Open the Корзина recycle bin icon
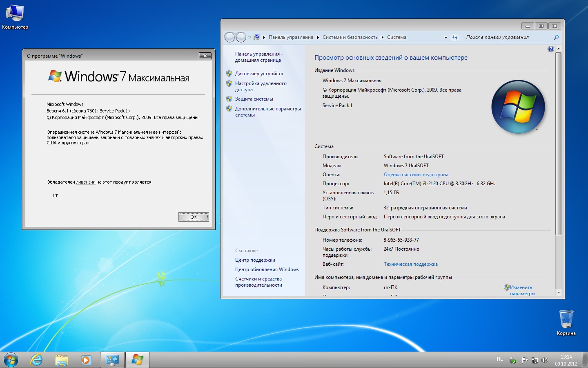The width and height of the screenshot is (588, 368). point(566,322)
